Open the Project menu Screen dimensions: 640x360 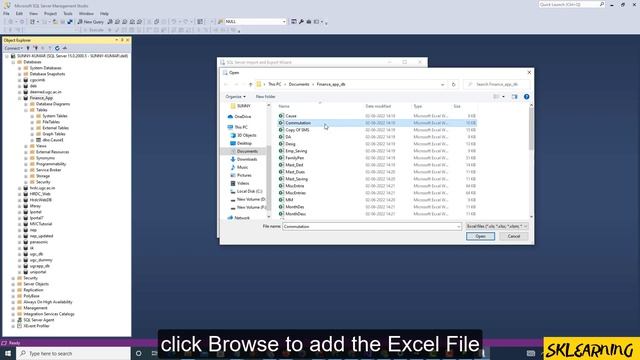coord(51,13)
